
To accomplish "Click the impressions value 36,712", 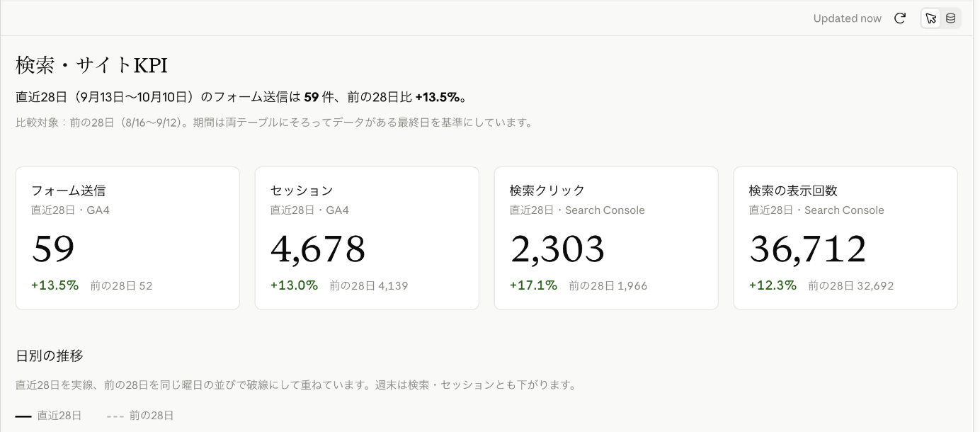I will pos(808,249).
